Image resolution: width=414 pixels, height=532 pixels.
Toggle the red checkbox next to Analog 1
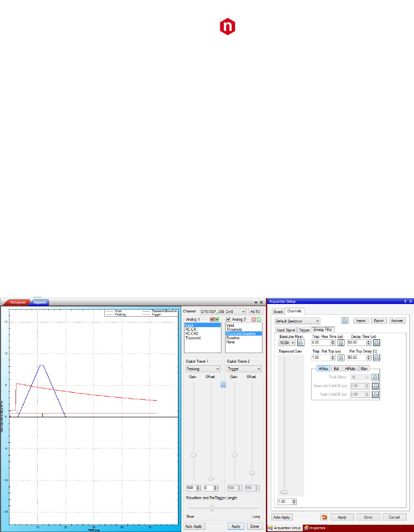[212, 319]
